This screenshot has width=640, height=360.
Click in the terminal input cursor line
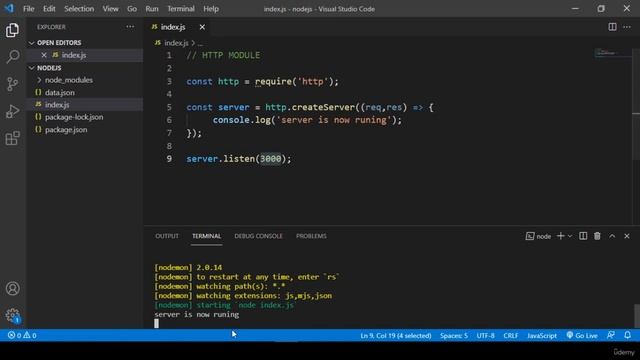click(157, 324)
